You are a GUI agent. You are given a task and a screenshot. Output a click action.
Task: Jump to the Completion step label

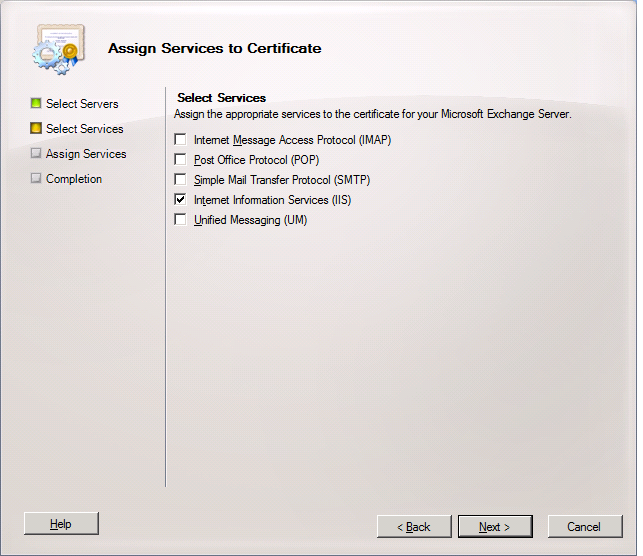pyautogui.click(x=74, y=179)
